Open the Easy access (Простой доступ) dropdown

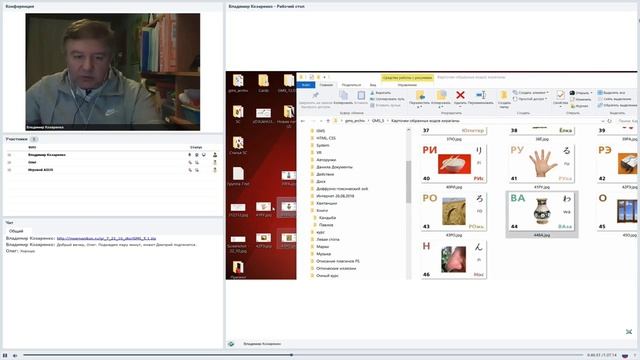530,99
